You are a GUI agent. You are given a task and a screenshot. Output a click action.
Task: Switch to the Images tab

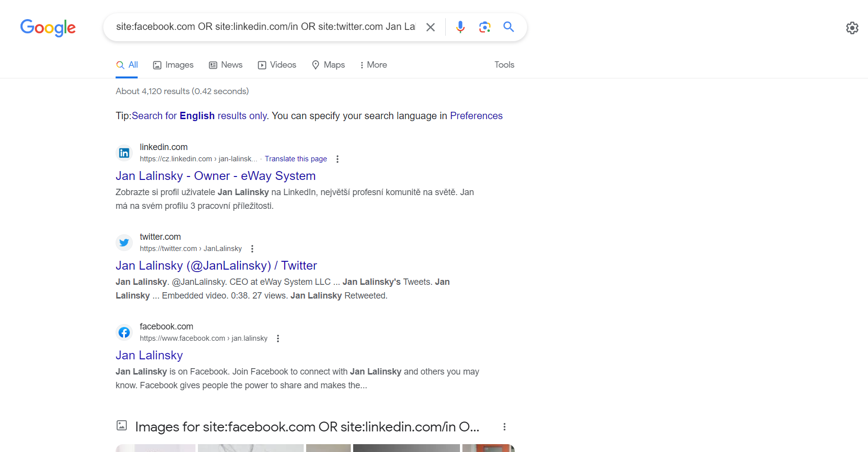point(173,65)
